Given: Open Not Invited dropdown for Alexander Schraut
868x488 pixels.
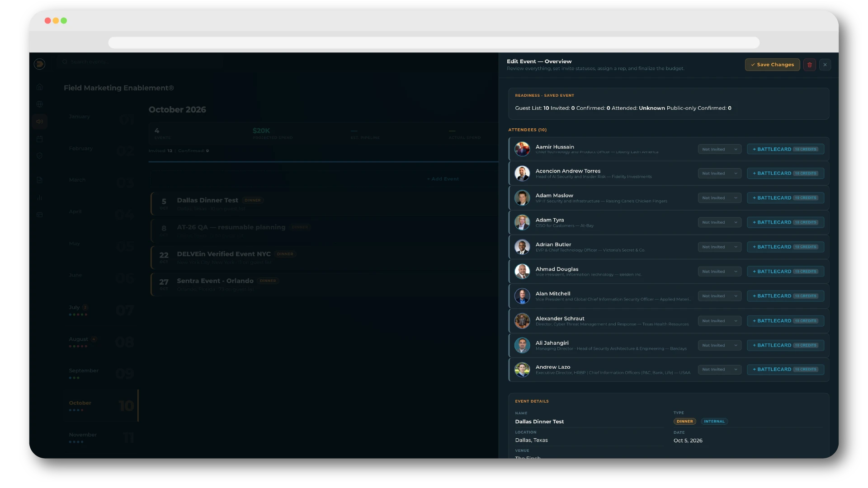Looking at the screenshot, I should click(x=719, y=321).
